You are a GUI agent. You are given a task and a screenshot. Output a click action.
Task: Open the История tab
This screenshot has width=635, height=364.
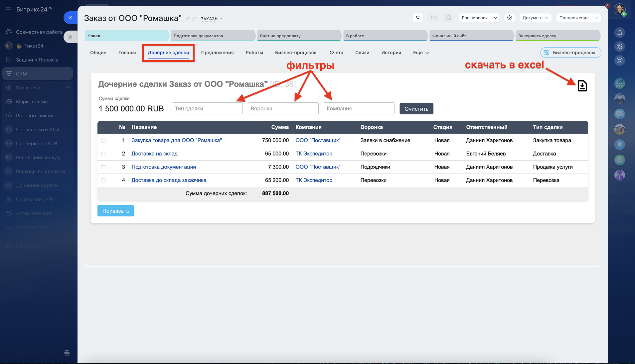click(391, 53)
